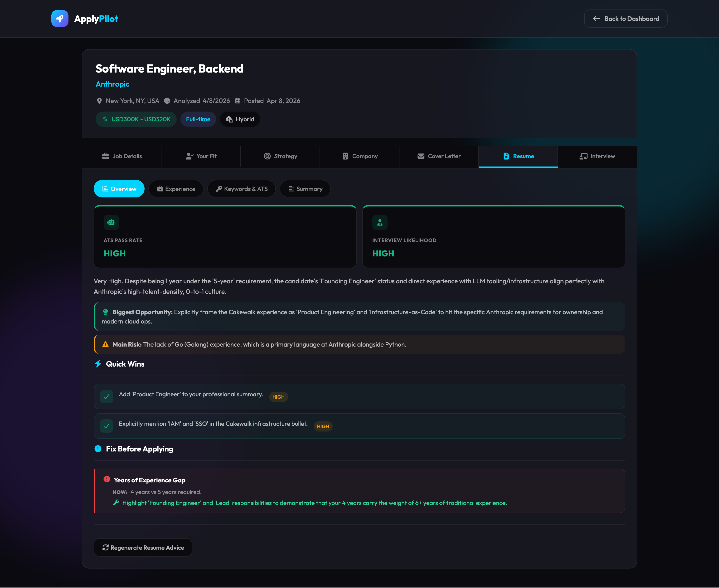Click the HIGH badge on 'Product Engineer' item
This screenshot has height=588, width=719.
click(x=278, y=397)
